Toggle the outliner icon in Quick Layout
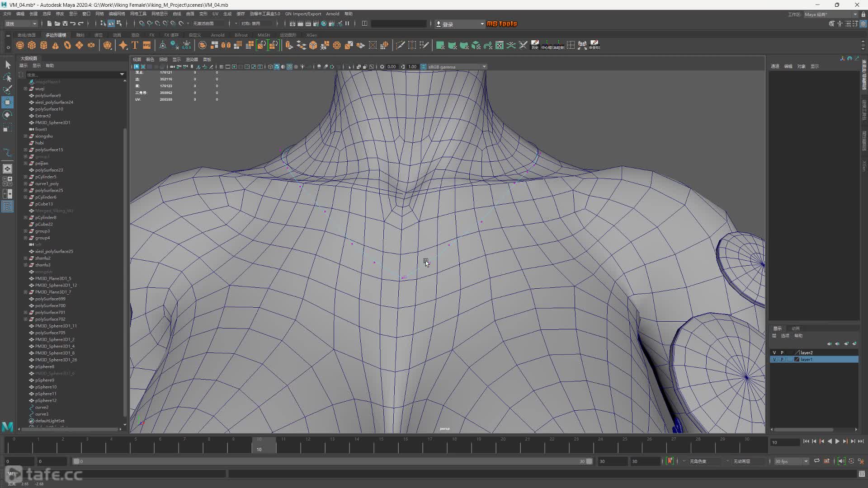 click(8, 206)
